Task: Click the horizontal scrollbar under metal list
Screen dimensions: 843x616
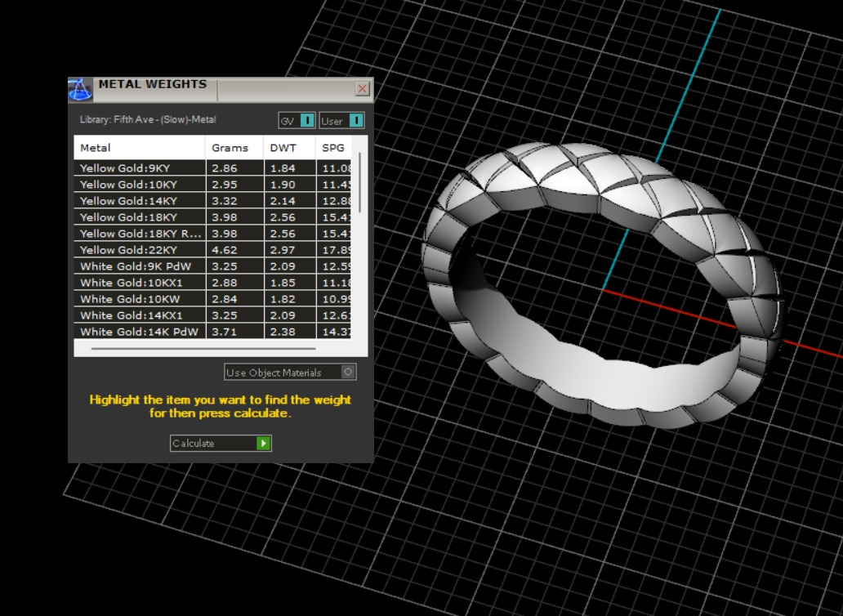Action: [x=203, y=349]
